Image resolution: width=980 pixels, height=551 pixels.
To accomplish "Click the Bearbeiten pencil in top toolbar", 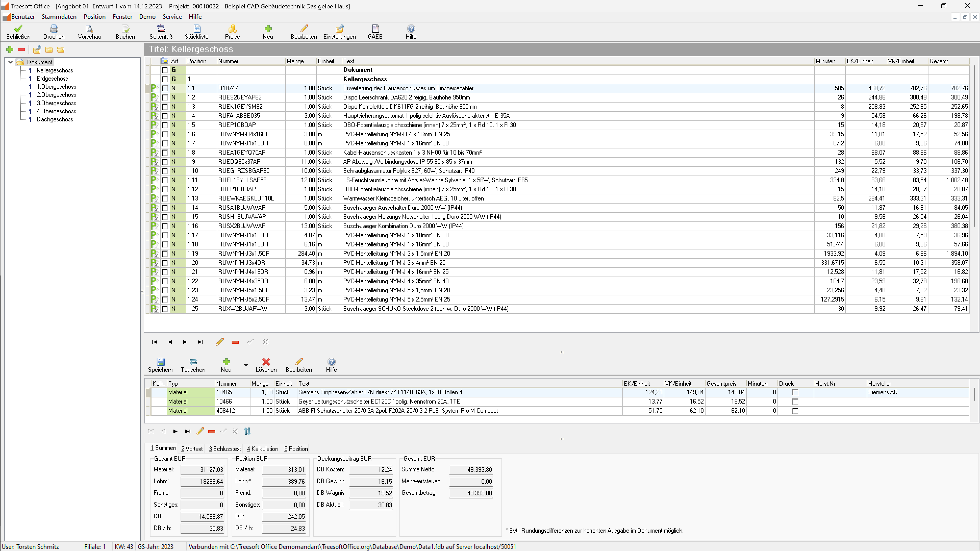I will [x=304, y=29].
